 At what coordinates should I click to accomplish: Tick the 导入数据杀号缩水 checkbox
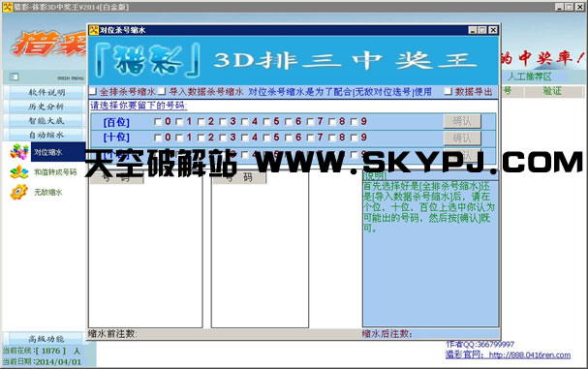(162, 91)
